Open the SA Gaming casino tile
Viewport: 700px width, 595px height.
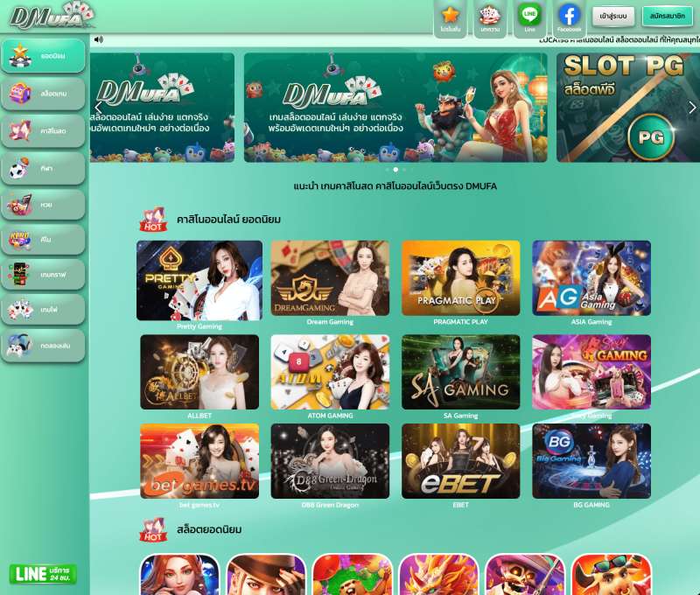pos(461,372)
